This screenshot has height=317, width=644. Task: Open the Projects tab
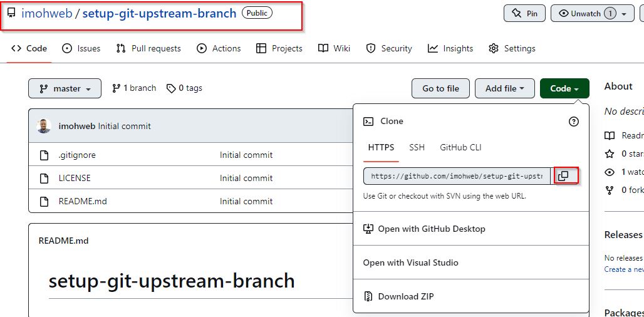click(x=279, y=48)
